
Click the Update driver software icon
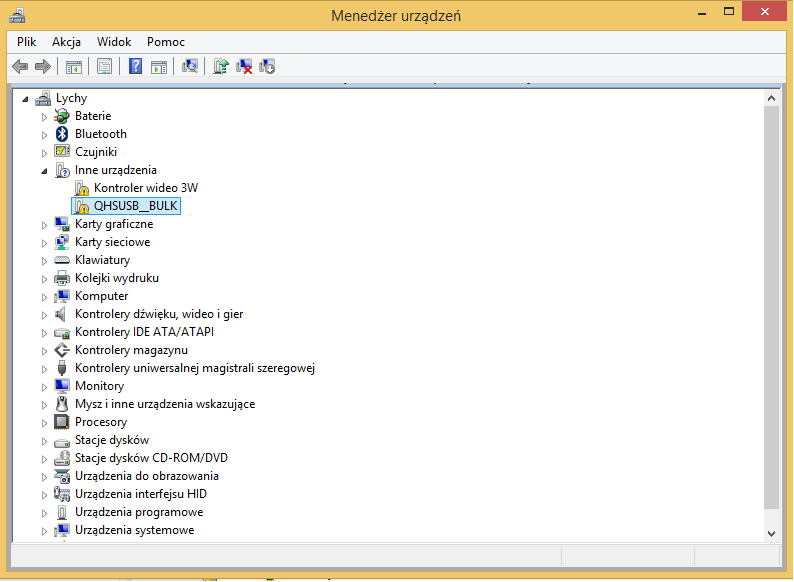221,67
